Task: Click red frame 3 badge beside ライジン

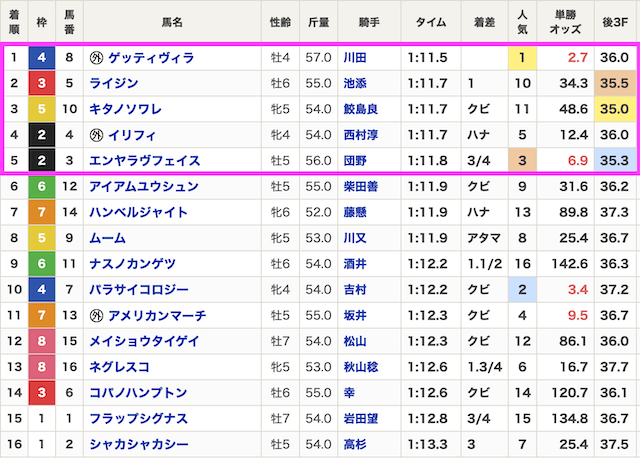Action: (x=42, y=83)
